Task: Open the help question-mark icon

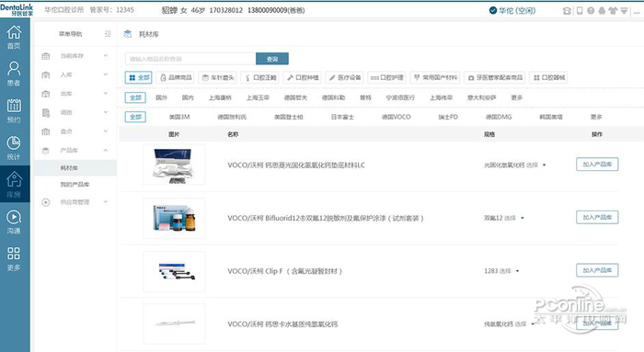Action: [x=591, y=11]
